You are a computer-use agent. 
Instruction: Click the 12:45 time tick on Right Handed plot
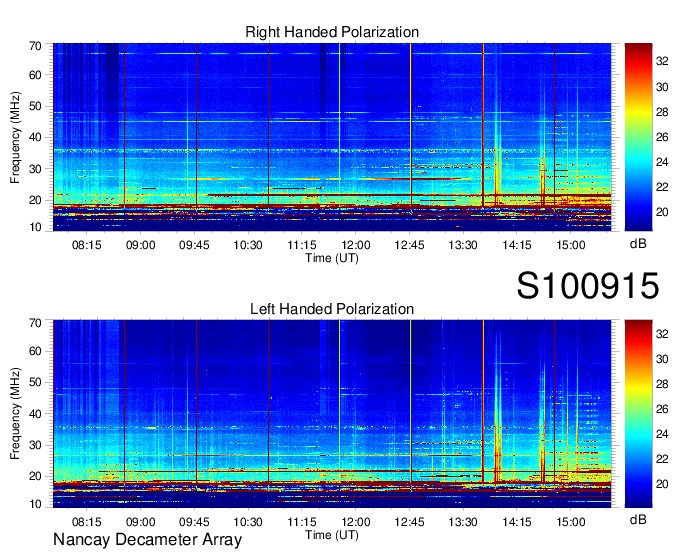pyautogui.click(x=409, y=245)
